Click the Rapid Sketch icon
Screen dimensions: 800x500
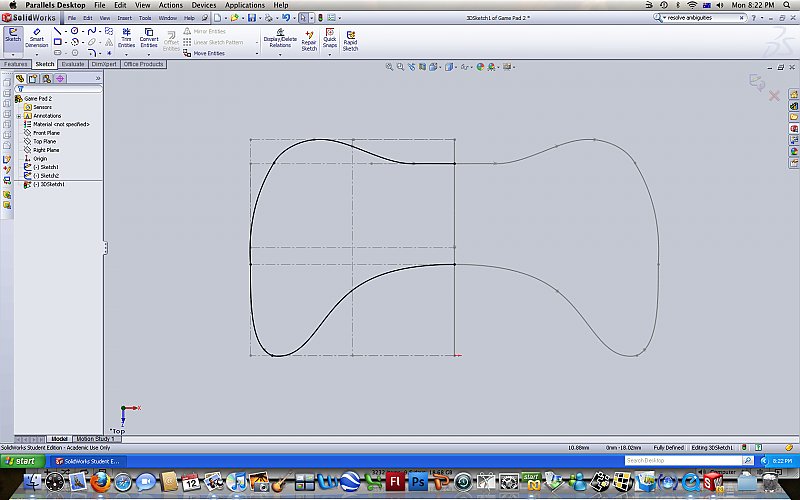[350, 39]
